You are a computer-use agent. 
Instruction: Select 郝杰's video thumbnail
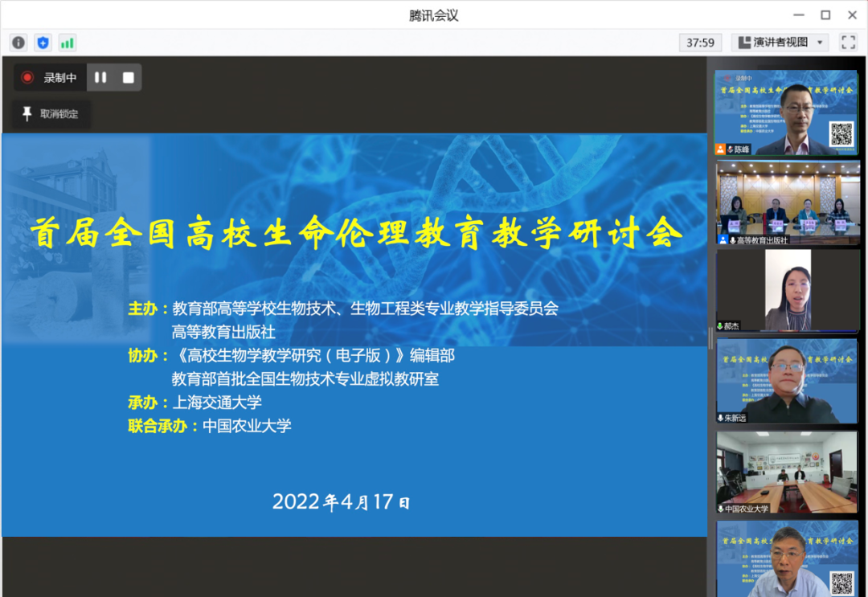pos(788,290)
